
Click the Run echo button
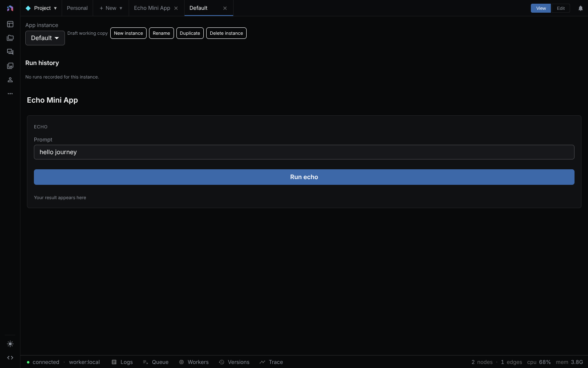[304, 177]
